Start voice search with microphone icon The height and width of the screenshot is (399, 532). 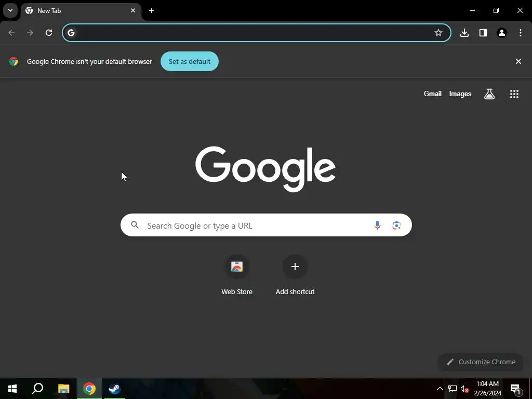click(377, 225)
